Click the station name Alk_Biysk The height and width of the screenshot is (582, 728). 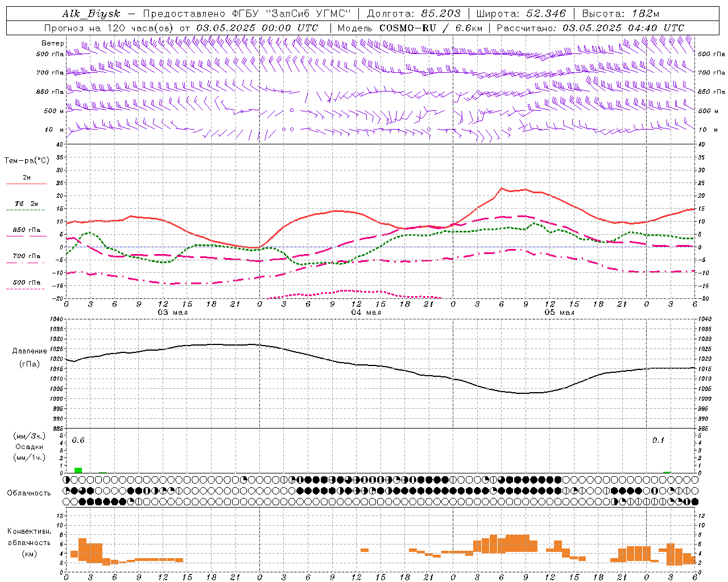(91, 14)
